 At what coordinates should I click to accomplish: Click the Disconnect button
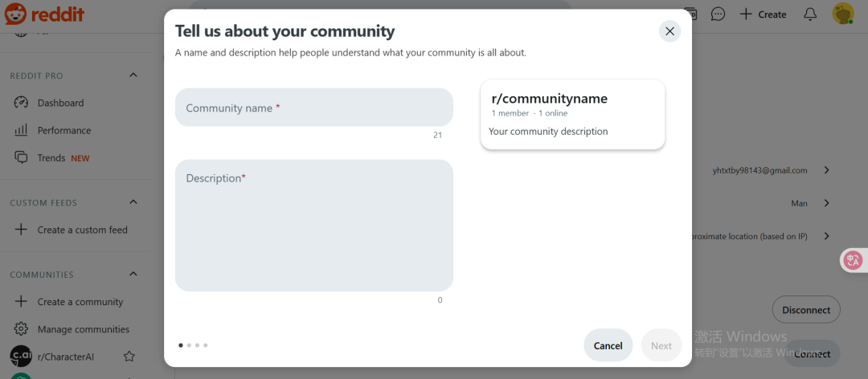[x=805, y=310]
